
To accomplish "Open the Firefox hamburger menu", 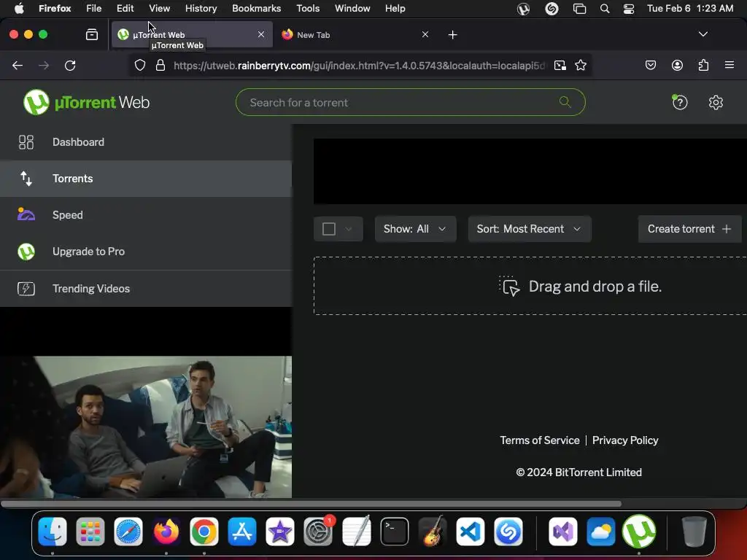I will (x=729, y=65).
